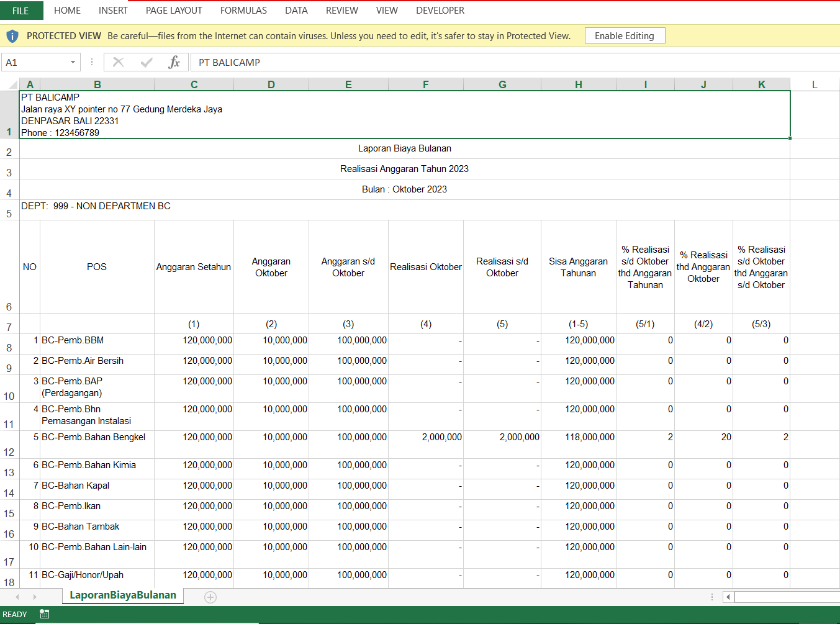Expand the Name Box dropdown arrow
840x624 pixels.
(73, 62)
